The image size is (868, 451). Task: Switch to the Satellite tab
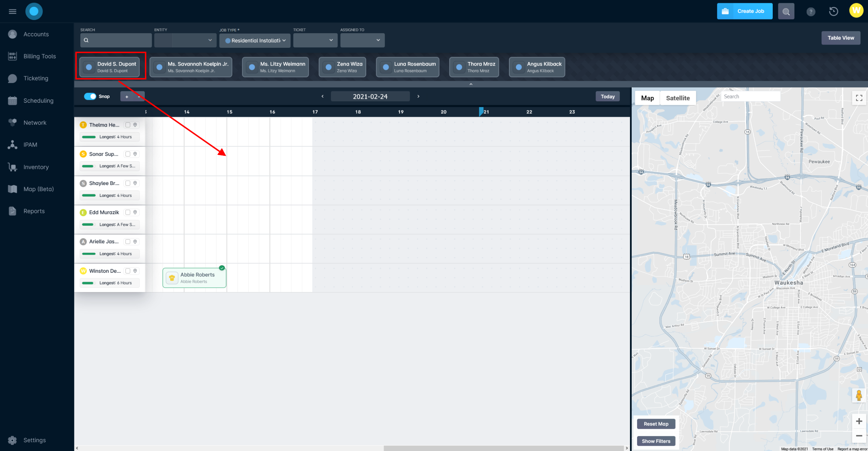(678, 98)
